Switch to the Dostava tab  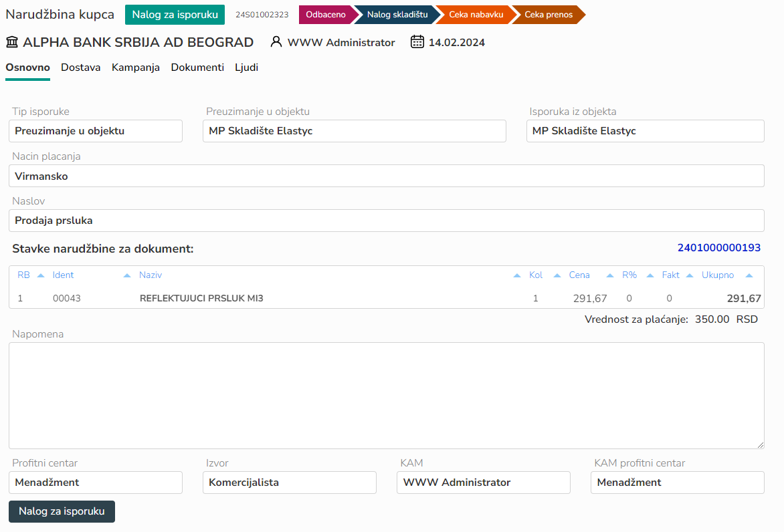[80, 68]
